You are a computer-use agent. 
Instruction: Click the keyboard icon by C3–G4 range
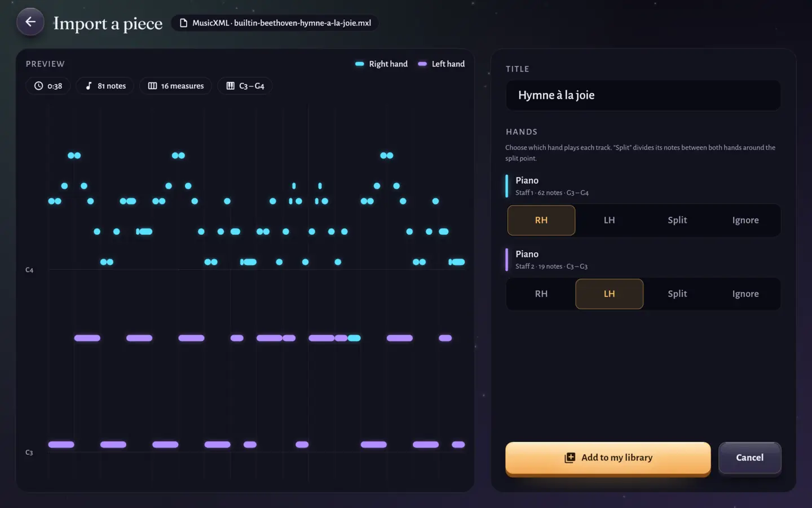(230, 86)
